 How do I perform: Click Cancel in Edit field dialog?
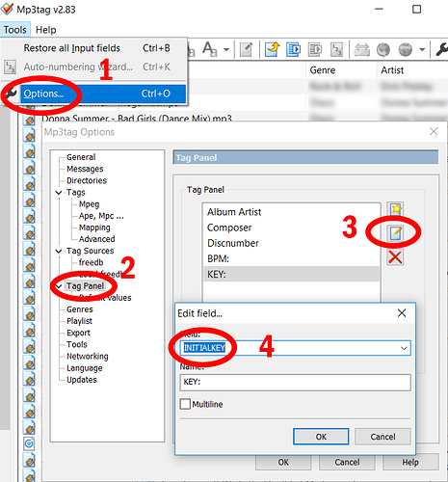(x=382, y=437)
